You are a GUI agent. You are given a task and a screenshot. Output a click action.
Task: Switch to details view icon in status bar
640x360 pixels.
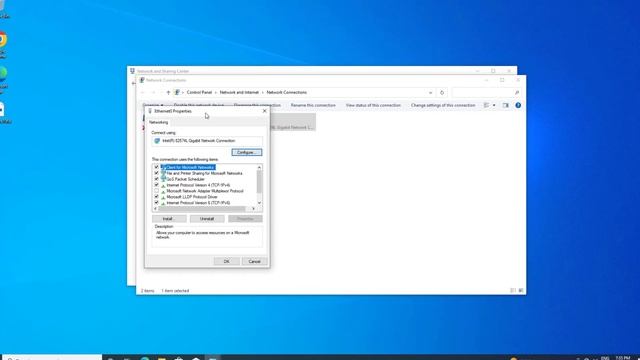[513, 291]
